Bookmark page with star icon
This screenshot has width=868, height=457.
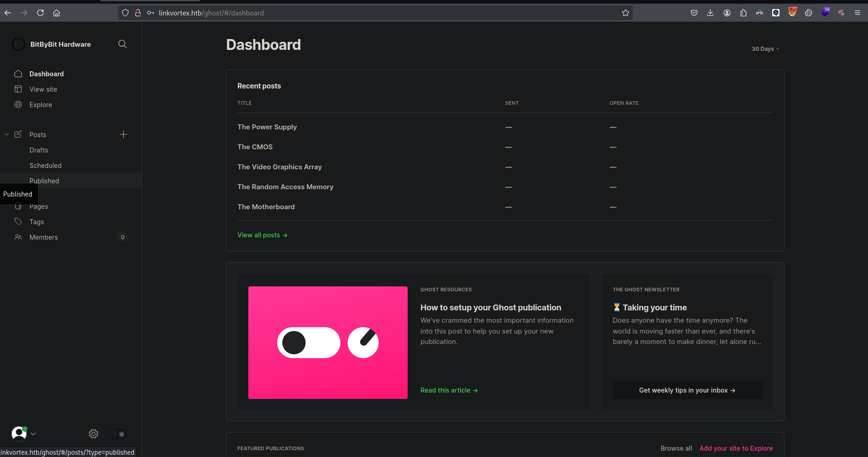[x=625, y=13]
